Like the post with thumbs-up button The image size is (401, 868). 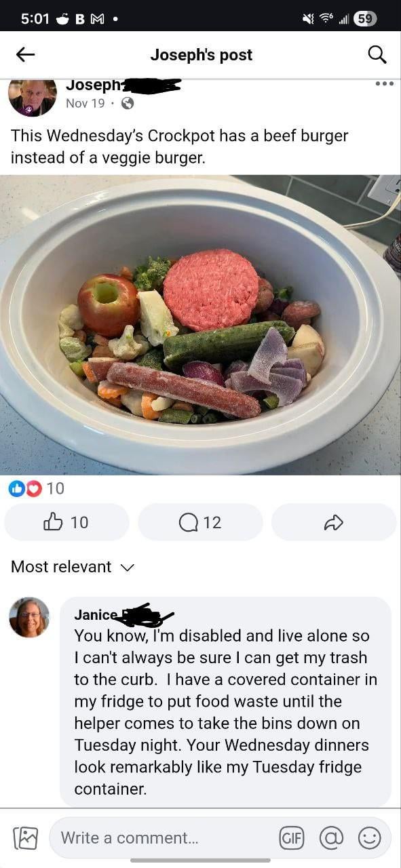point(66,522)
